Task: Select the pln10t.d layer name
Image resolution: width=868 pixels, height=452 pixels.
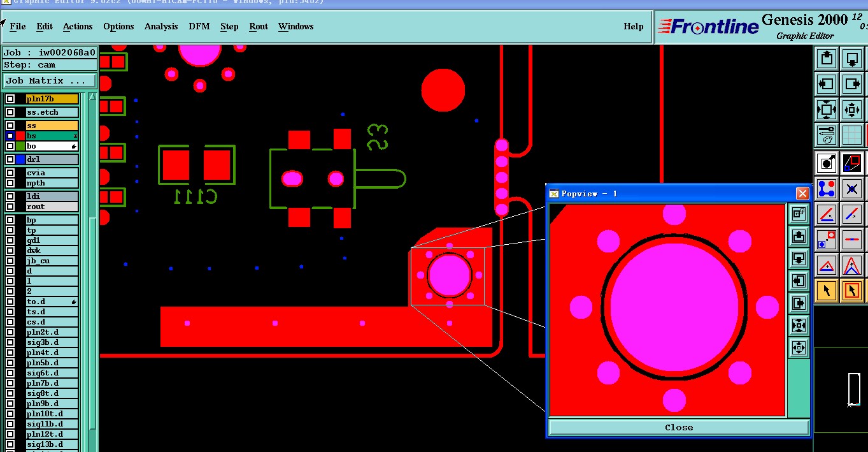Action: click(x=52, y=414)
